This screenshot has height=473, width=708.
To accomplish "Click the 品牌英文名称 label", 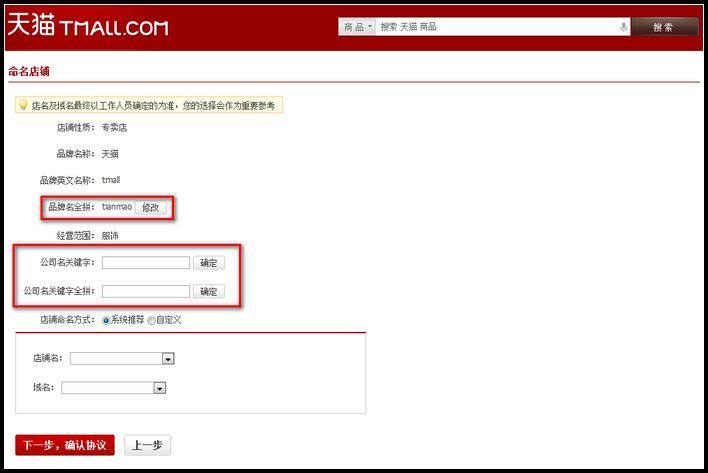I will (67, 180).
